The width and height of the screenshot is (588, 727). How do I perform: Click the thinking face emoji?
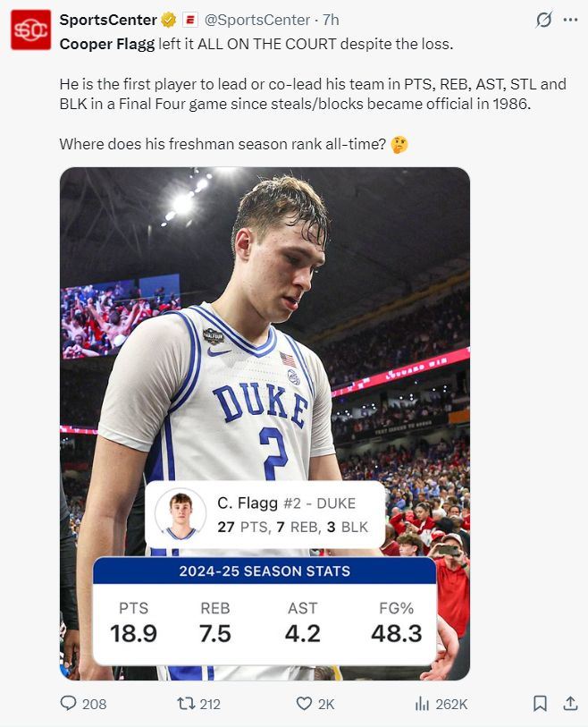[x=399, y=144]
